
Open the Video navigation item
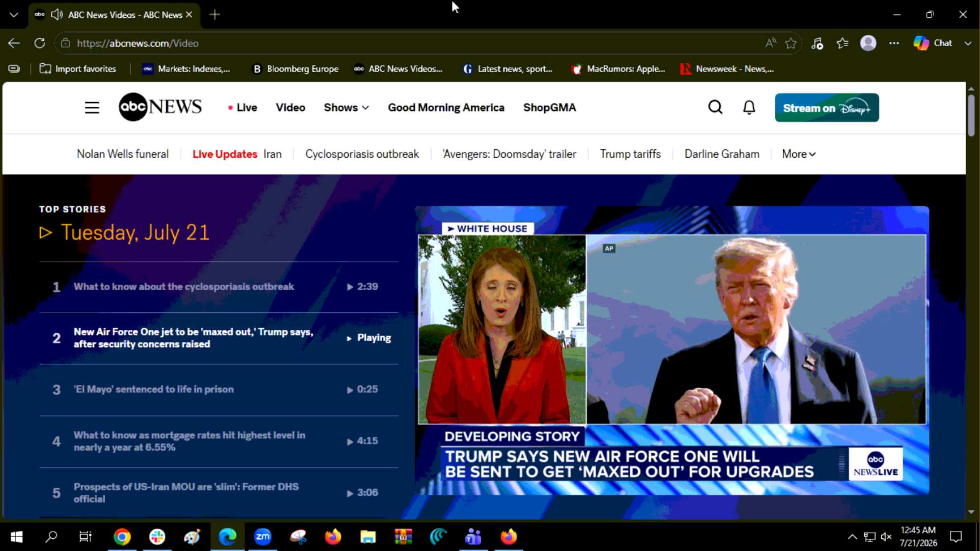tap(290, 108)
